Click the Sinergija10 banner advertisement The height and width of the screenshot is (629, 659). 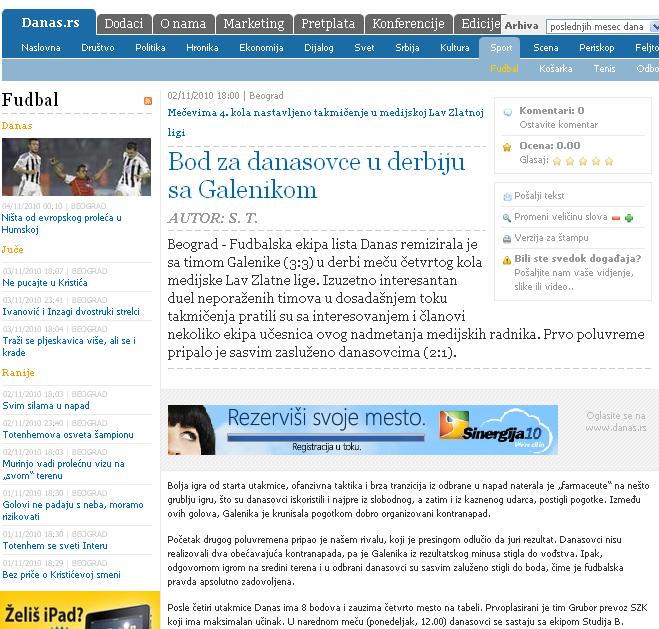click(x=362, y=430)
